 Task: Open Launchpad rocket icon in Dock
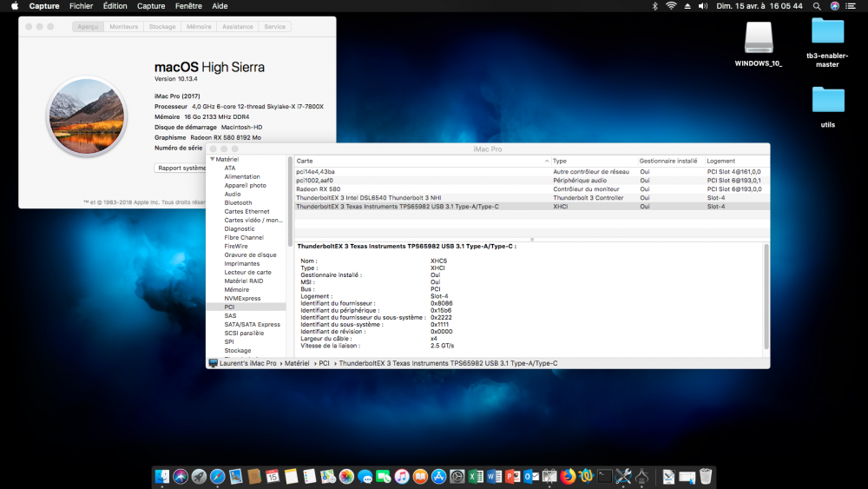coord(199,476)
